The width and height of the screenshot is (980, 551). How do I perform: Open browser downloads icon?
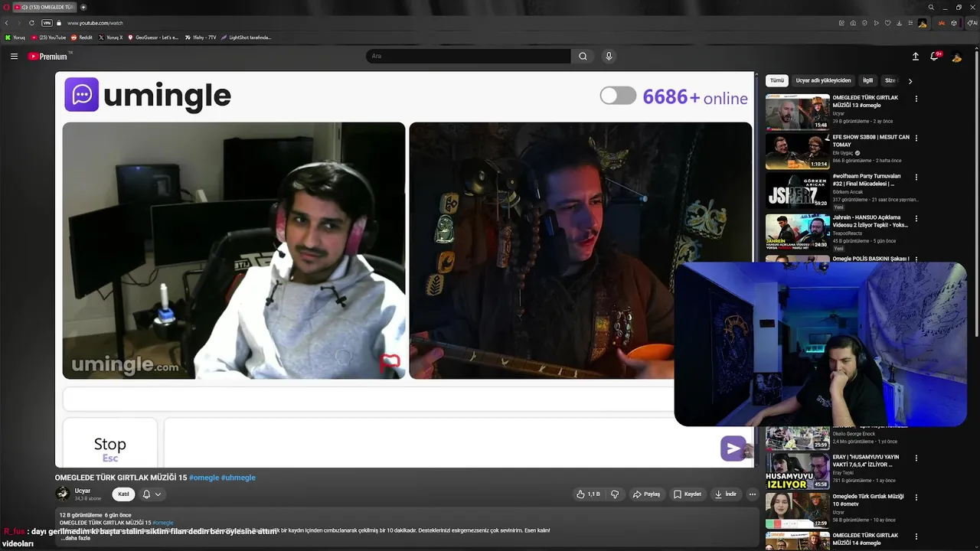point(900,23)
